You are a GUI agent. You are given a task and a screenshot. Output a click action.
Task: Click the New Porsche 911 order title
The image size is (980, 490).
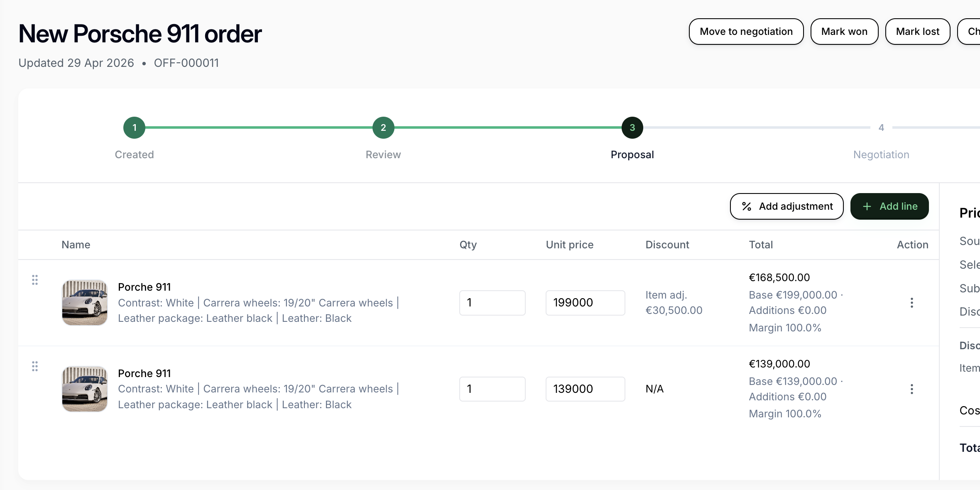[140, 34]
